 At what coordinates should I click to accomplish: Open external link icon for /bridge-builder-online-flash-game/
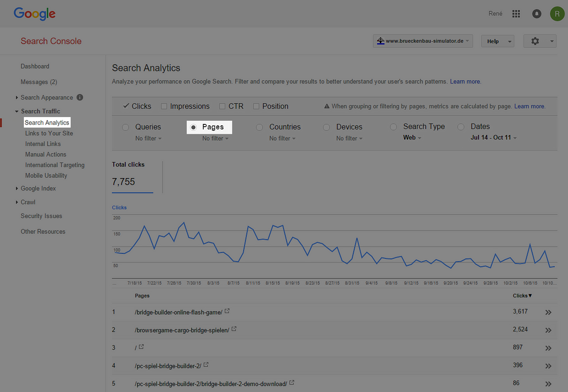tap(227, 311)
